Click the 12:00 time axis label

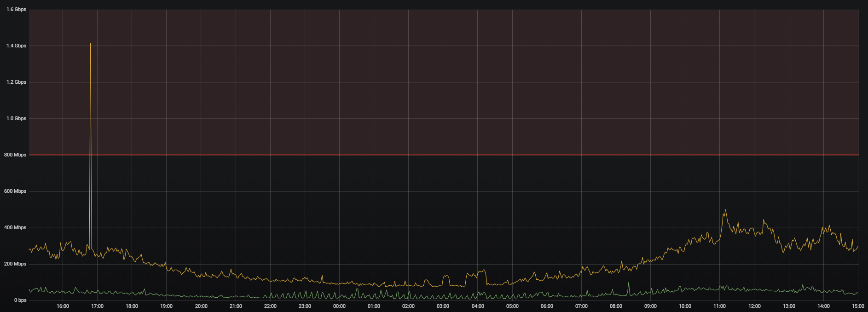[x=754, y=306]
